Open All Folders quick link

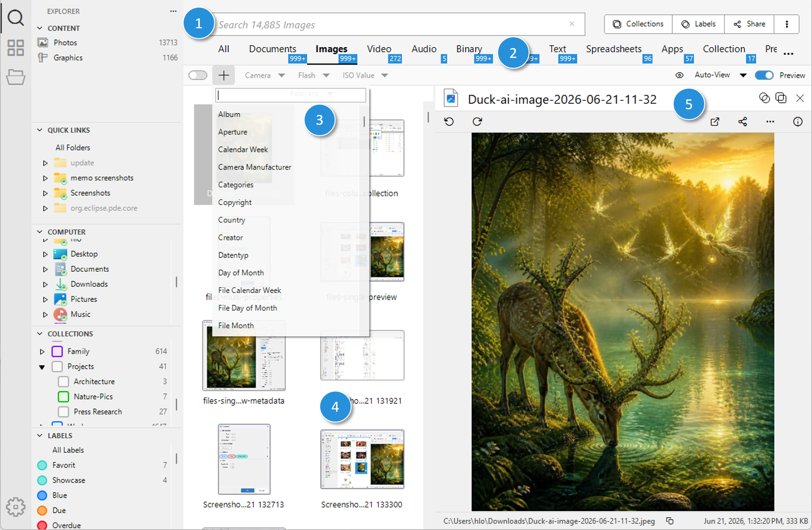coord(72,147)
